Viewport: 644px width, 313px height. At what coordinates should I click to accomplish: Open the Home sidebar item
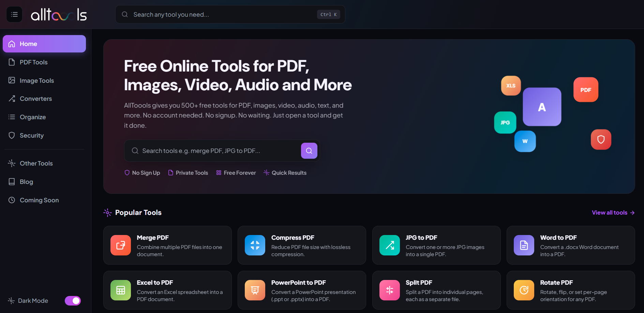click(x=44, y=44)
